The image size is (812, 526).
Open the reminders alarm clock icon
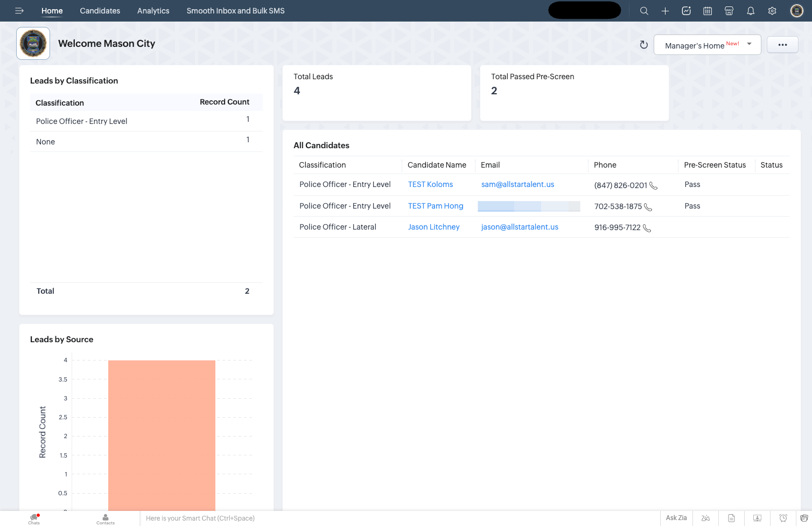coord(783,518)
